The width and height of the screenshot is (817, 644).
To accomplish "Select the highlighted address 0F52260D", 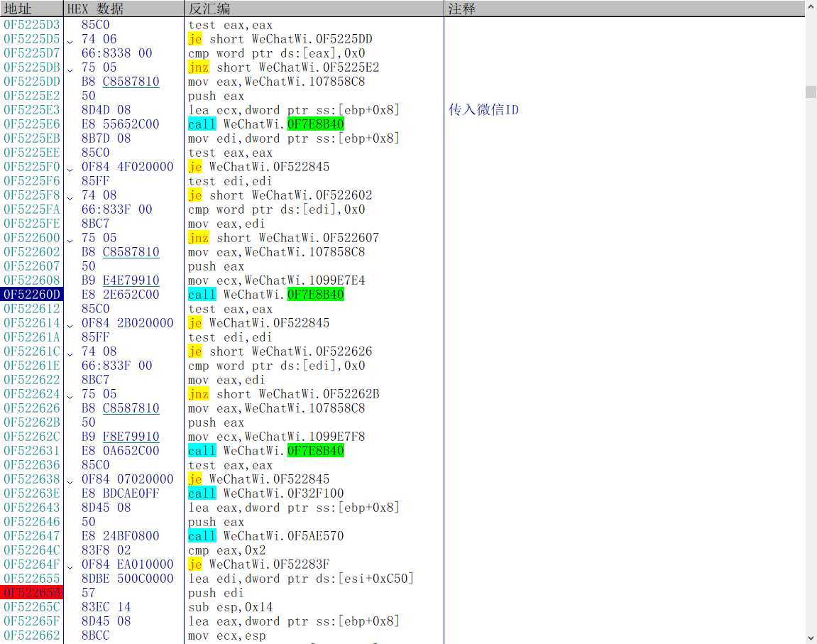I will coord(32,295).
